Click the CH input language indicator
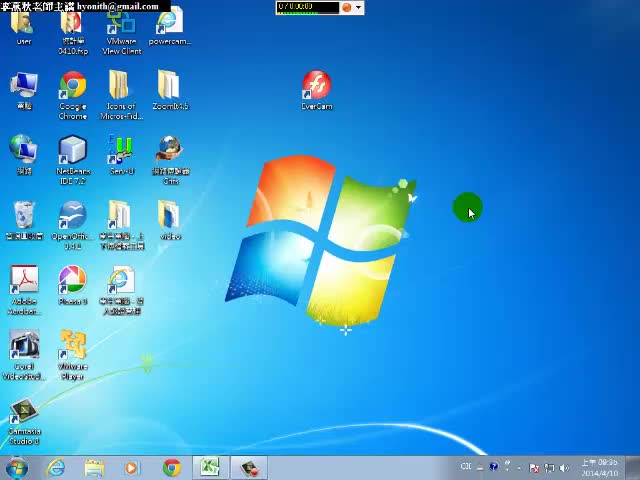The height and width of the screenshot is (480, 640). point(466,467)
